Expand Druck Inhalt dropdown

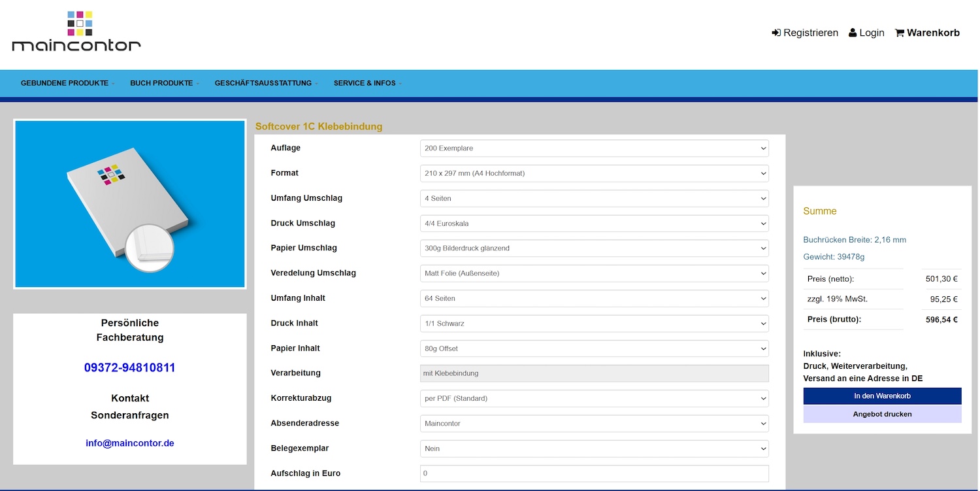click(595, 324)
